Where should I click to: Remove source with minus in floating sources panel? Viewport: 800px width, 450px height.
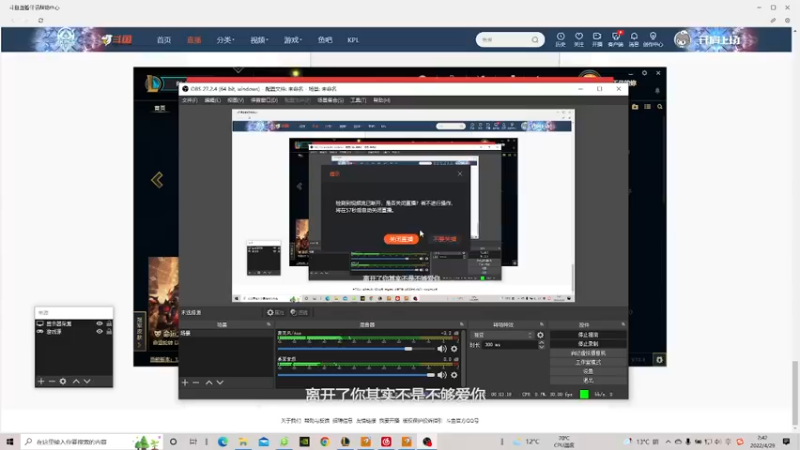52,381
